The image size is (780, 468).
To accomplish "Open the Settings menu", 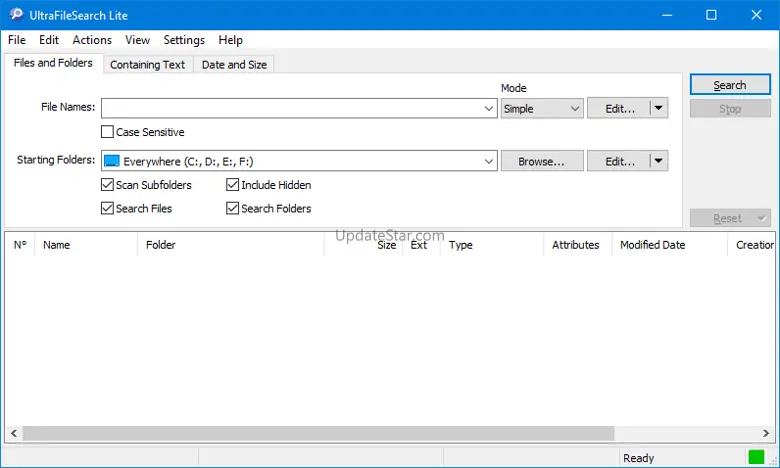I will pos(184,40).
